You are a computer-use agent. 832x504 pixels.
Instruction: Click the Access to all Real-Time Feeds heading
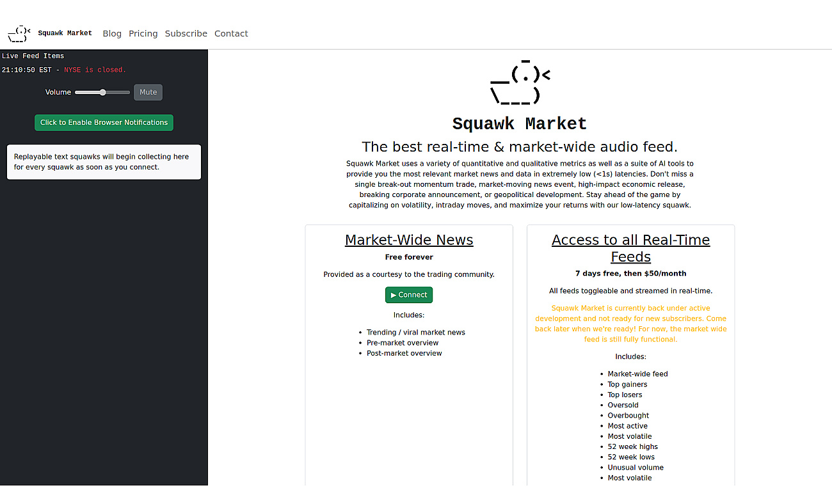point(631,248)
